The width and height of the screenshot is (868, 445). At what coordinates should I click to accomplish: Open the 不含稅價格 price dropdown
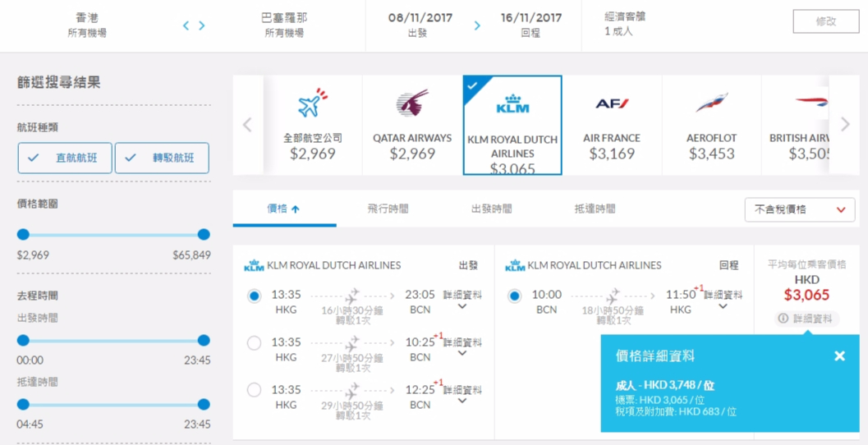tap(800, 209)
